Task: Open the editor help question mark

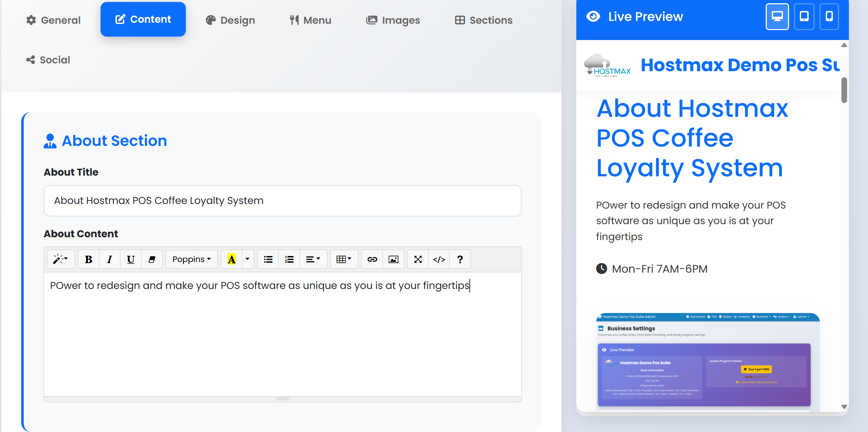Action: (x=460, y=260)
